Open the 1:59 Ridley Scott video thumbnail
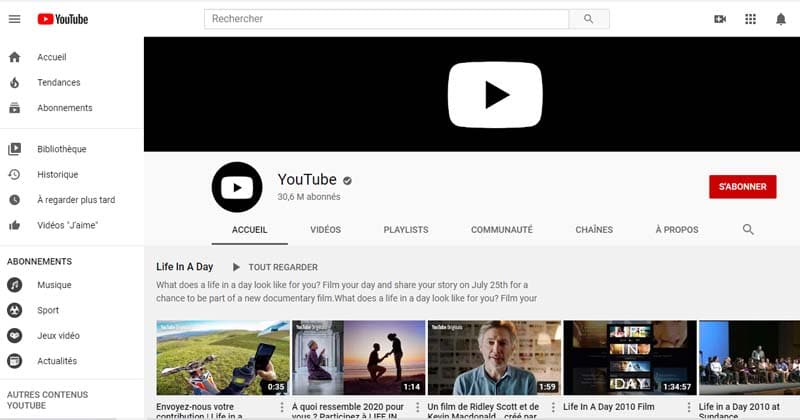800x420 pixels. coord(494,358)
